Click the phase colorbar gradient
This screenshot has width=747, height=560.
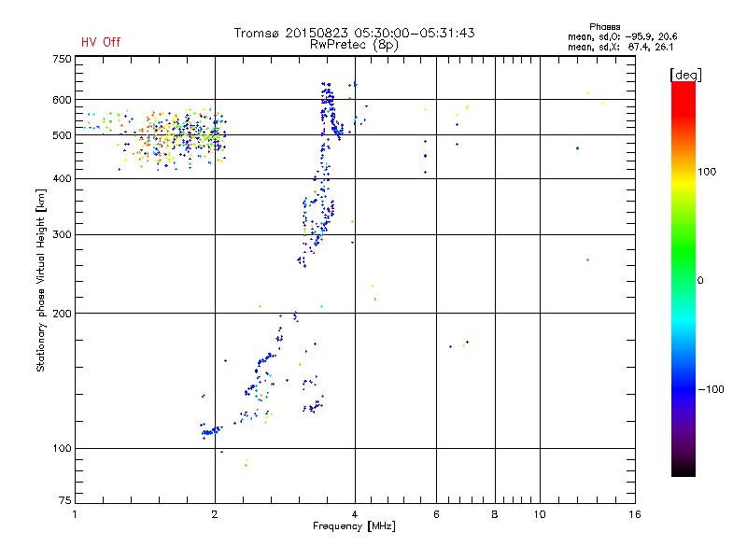[684, 279]
